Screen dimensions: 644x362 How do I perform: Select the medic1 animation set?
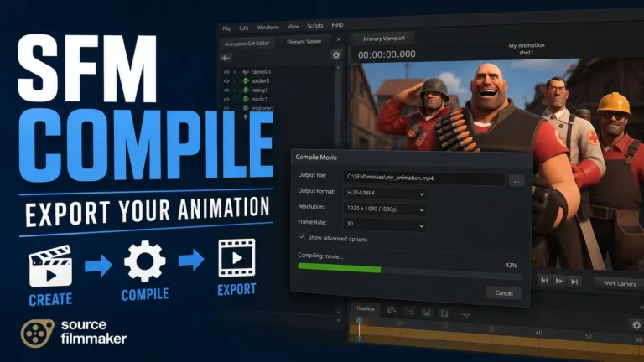pyautogui.click(x=260, y=99)
